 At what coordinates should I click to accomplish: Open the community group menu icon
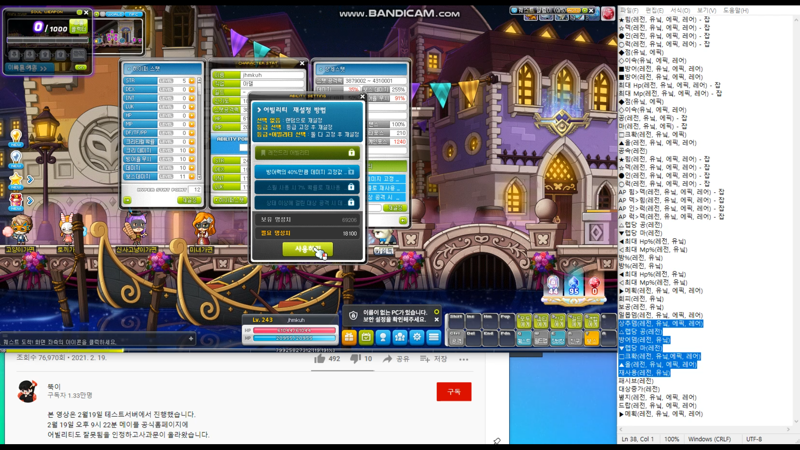click(x=399, y=337)
